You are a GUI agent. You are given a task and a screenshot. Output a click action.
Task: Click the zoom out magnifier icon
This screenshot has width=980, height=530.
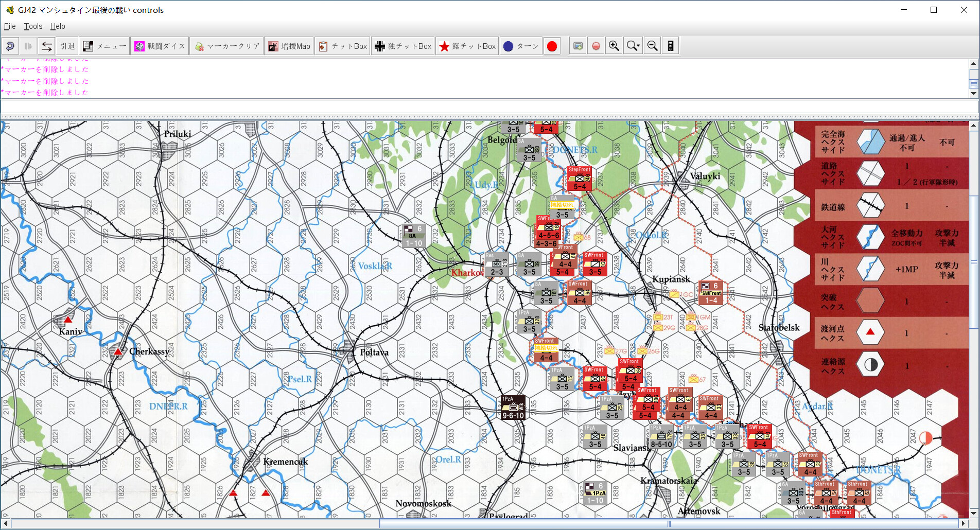[652, 46]
